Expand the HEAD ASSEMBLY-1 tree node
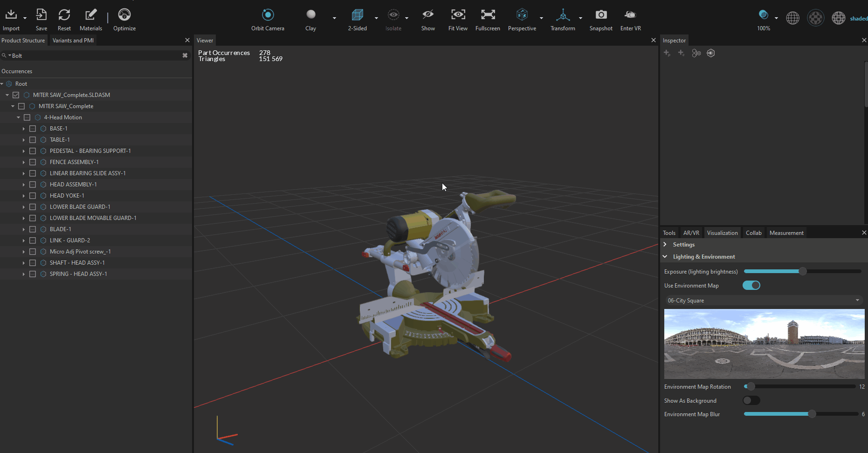Viewport: 868px width, 453px height. click(x=24, y=185)
